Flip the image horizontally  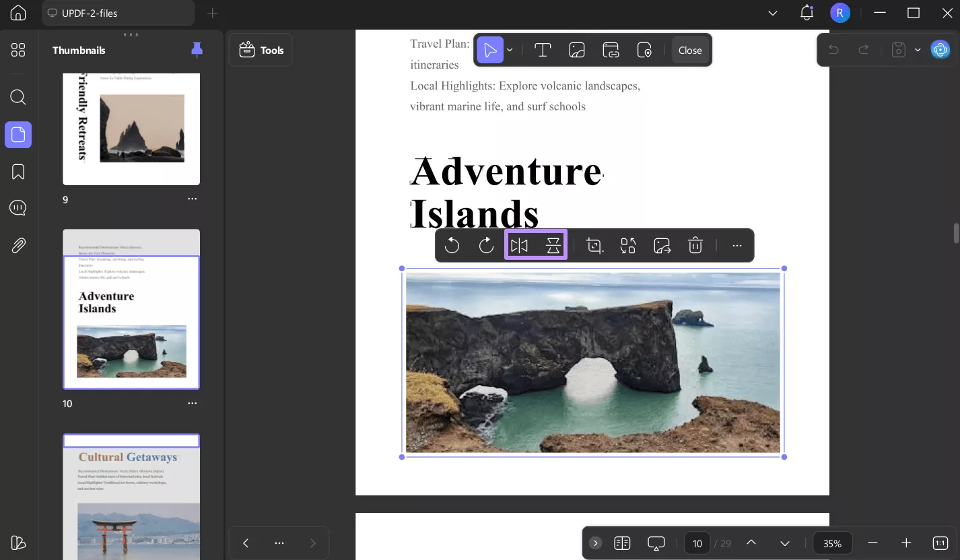(519, 246)
